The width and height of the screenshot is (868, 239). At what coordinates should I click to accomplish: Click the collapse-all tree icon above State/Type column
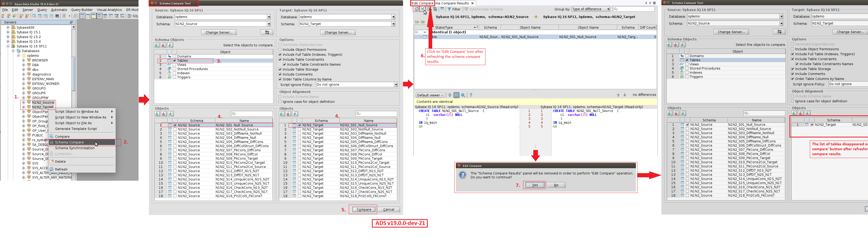coord(423,22)
